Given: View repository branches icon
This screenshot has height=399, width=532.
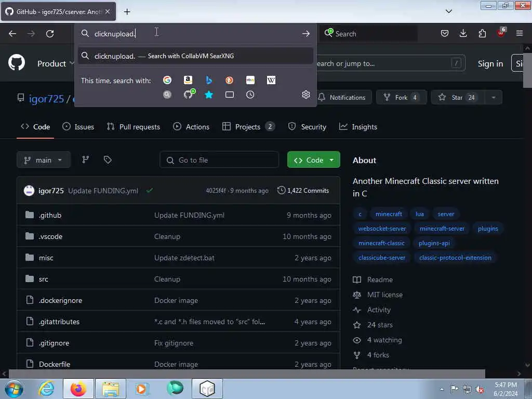Looking at the screenshot, I should (x=86, y=159).
